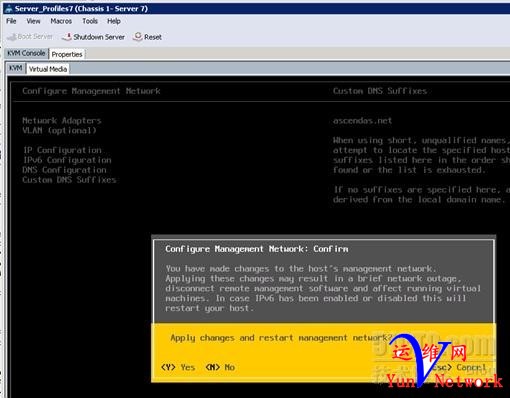Image resolution: width=510 pixels, height=398 pixels.
Task: Select the Virtual Media sub-tab
Action: (x=48, y=69)
